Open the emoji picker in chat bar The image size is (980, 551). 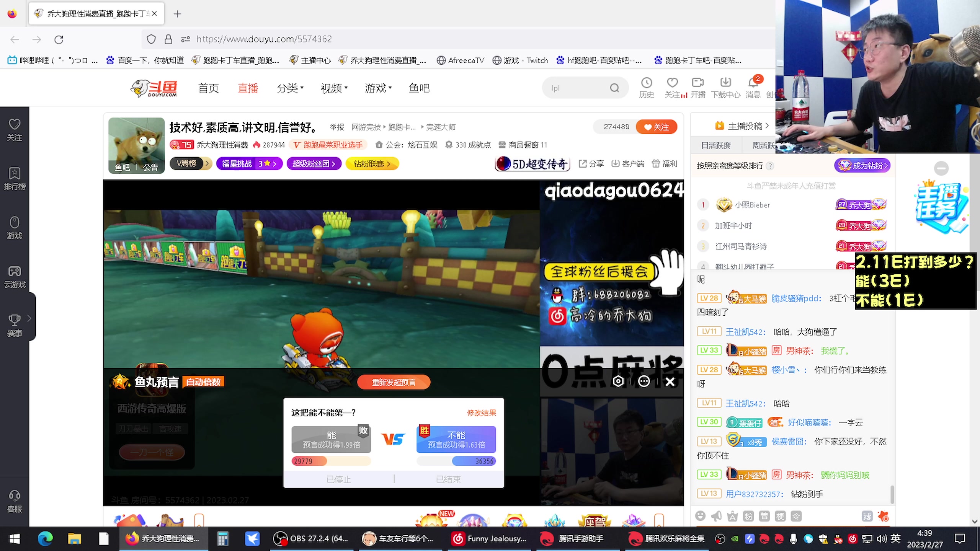point(700,516)
